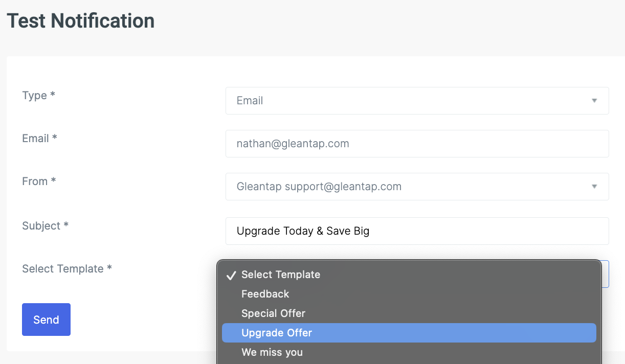Choose the We miss you template
The image size is (625, 364).
pyautogui.click(x=272, y=352)
